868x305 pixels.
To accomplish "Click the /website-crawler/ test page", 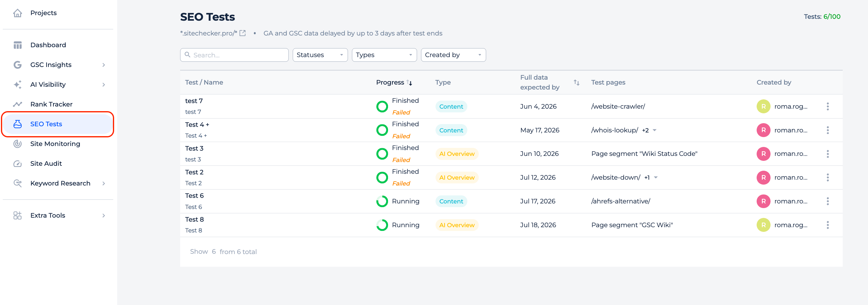I will point(618,107).
